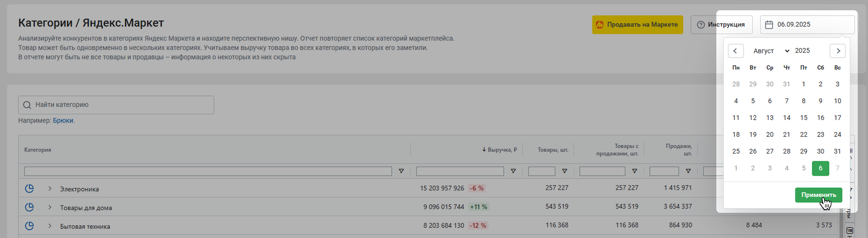Open pie chart icon for Электроника
868x238 pixels.
coord(29,189)
